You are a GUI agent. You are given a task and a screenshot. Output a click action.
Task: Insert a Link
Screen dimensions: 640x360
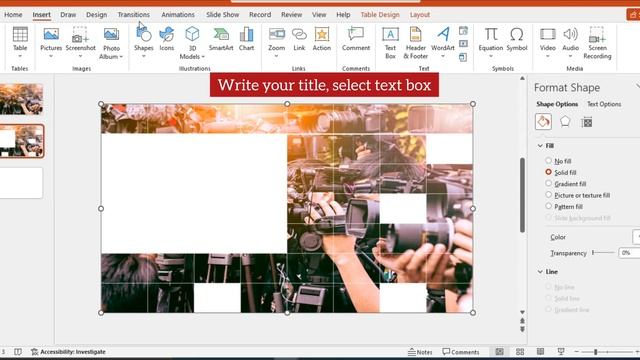click(299, 39)
